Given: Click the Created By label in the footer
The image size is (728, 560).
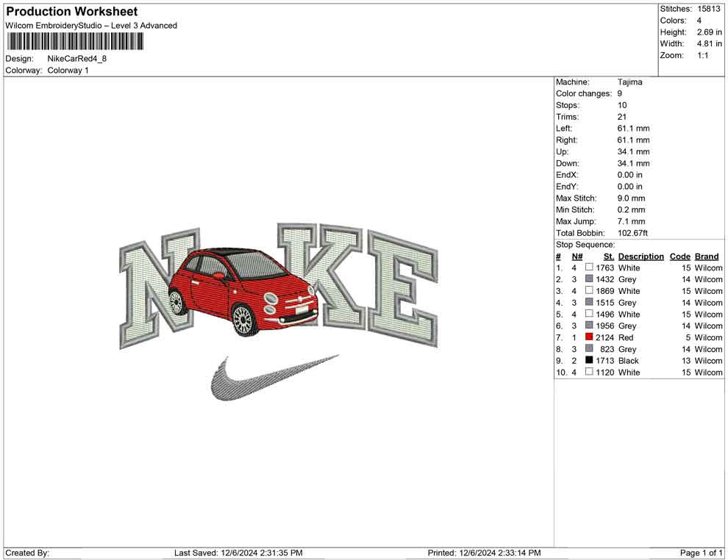Looking at the screenshot, I should pos(27,553).
